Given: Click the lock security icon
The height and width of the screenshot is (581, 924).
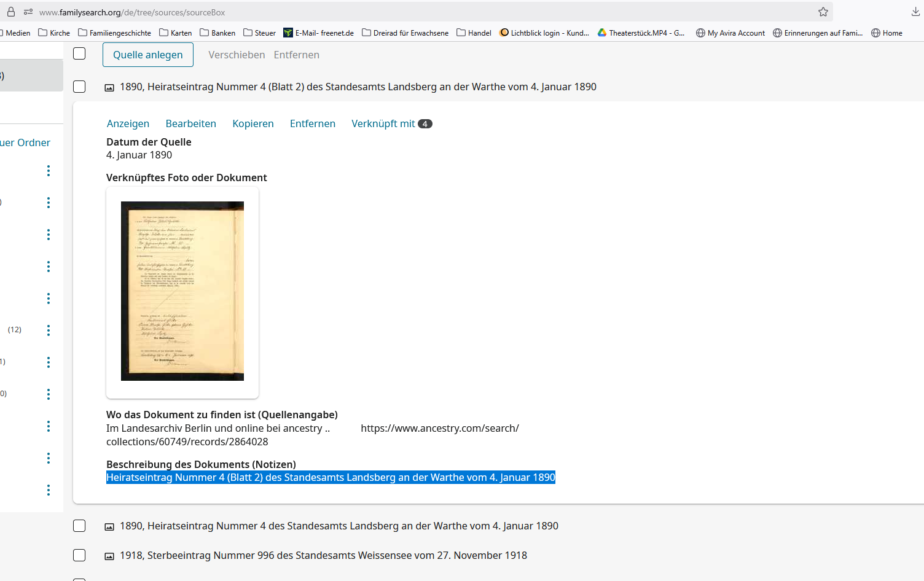Looking at the screenshot, I should 11,12.
